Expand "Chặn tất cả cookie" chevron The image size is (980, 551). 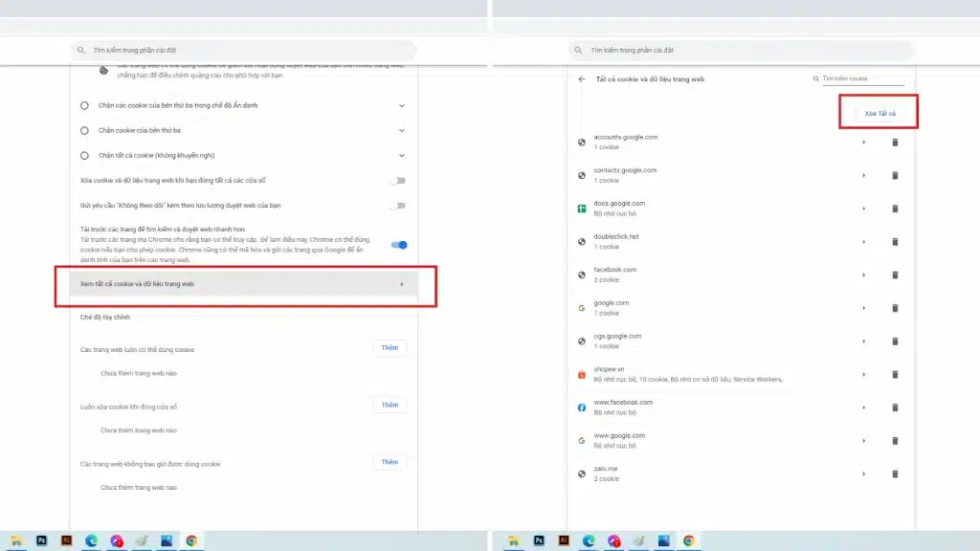click(402, 155)
